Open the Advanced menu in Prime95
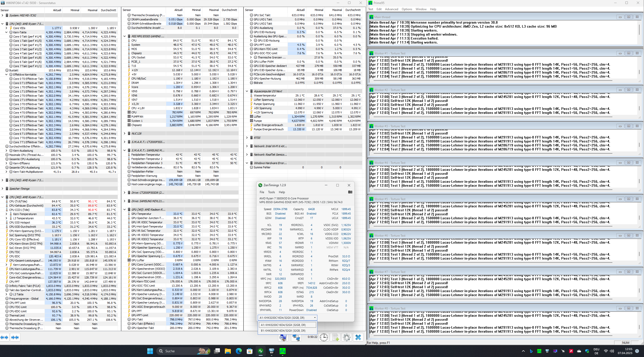 click(391, 9)
